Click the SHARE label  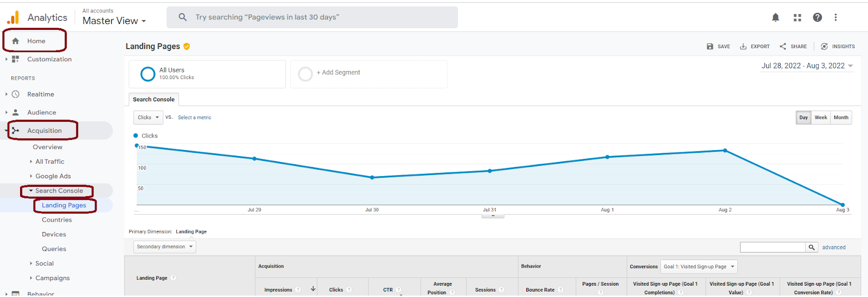point(799,47)
